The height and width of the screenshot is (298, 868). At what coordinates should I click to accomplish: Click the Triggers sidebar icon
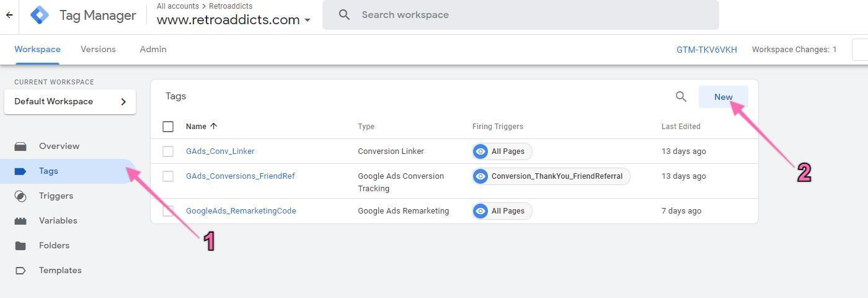(20, 196)
